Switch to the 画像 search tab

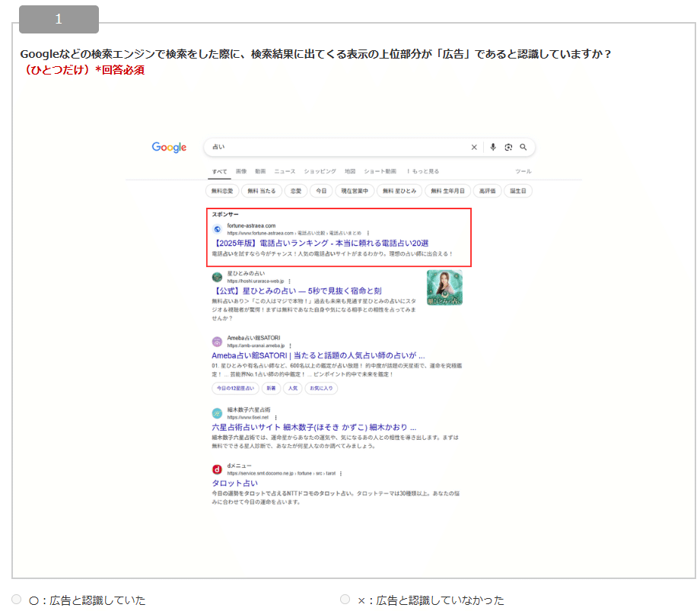[x=241, y=171]
